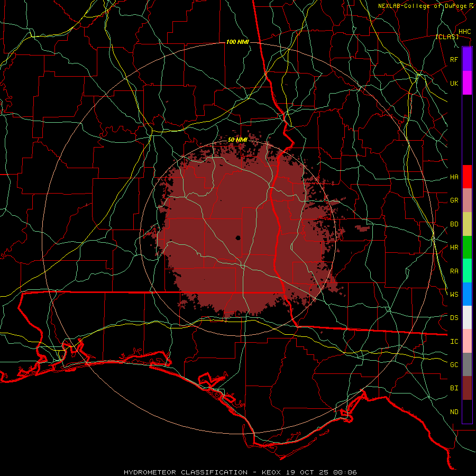Click the "19 OCT 25" date text
The height and width of the screenshot is (476, 476).
307,472
